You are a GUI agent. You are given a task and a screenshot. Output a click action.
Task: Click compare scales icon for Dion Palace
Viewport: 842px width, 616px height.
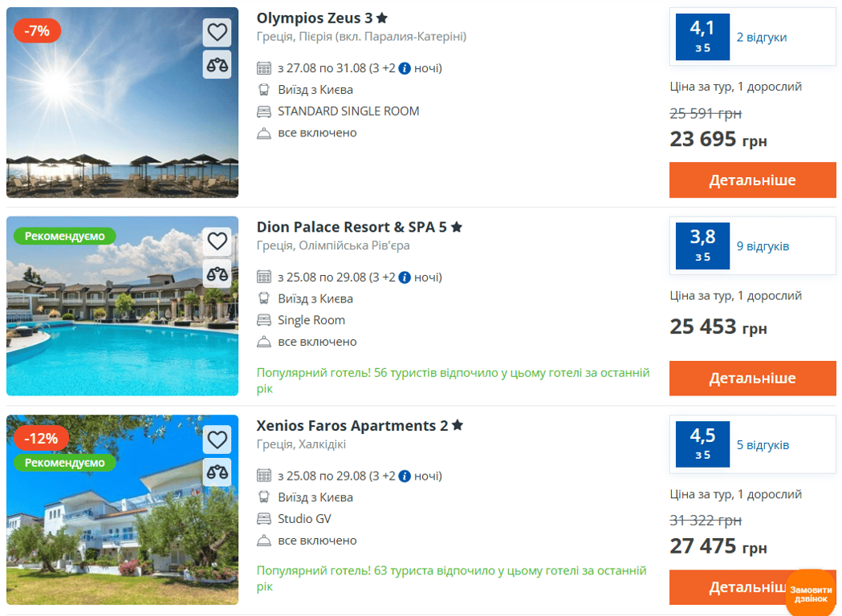click(x=217, y=274)
